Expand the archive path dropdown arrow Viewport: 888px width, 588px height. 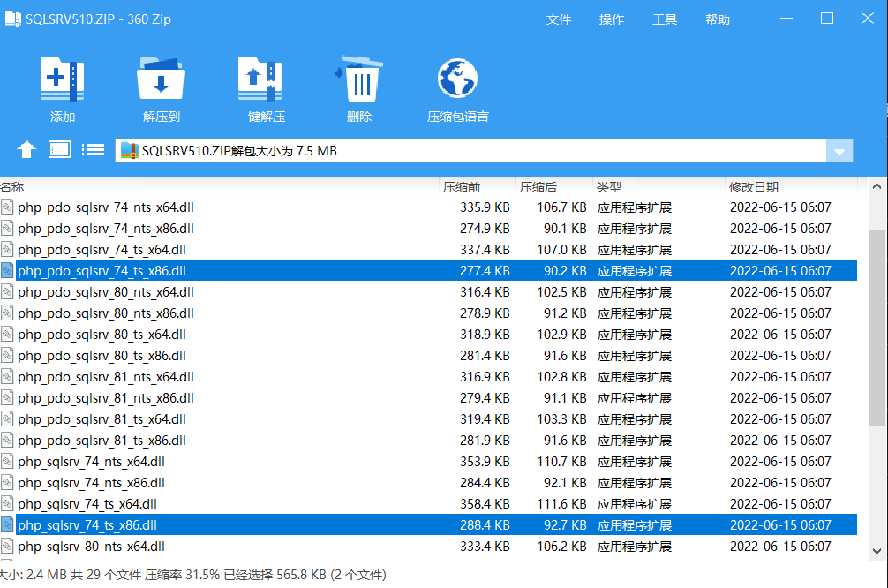click(x=839, y=151)
